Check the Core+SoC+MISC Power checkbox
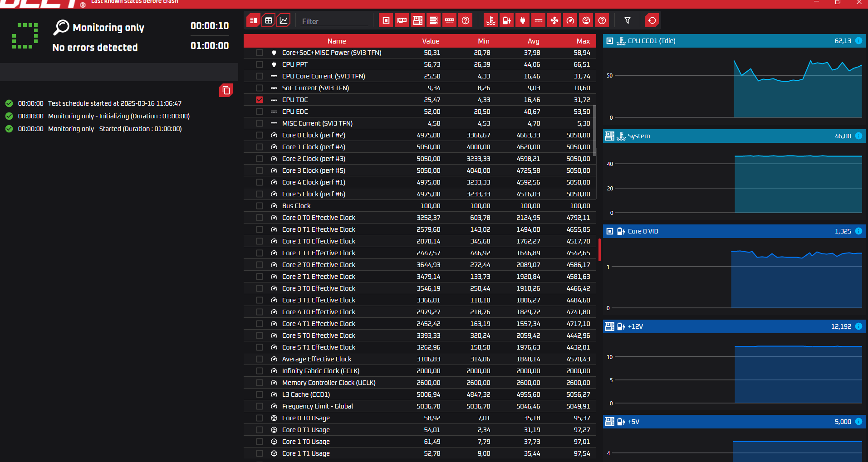Screen dimensions: 868x462 point(260,53)
